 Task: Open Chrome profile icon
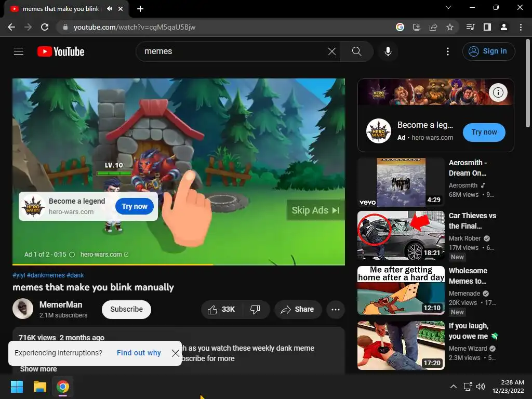coord(504,27)
